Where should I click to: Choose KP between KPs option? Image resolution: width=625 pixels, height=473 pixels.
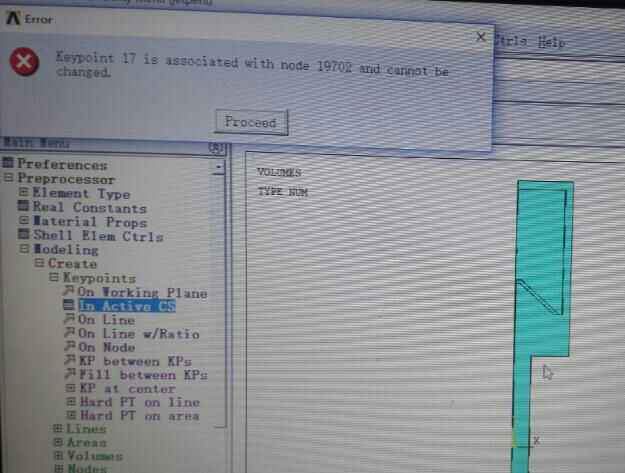[x=136, y=361]
